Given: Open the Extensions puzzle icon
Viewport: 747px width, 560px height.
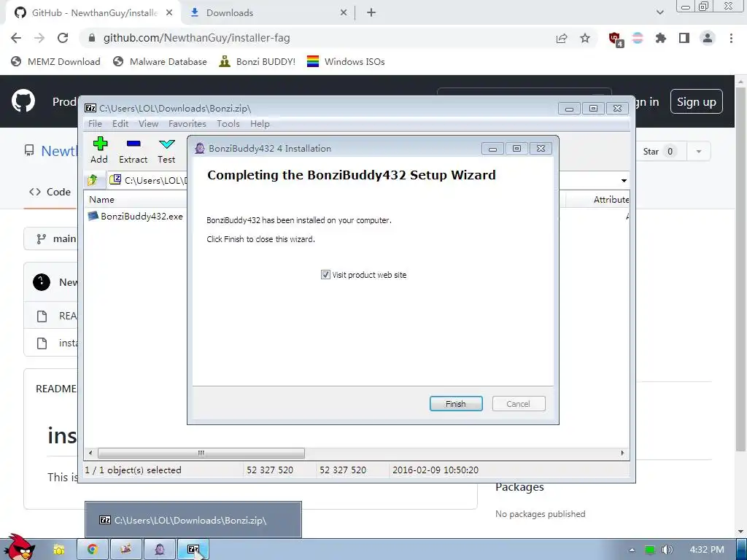Looking at the screenshot, I should 660,38.
